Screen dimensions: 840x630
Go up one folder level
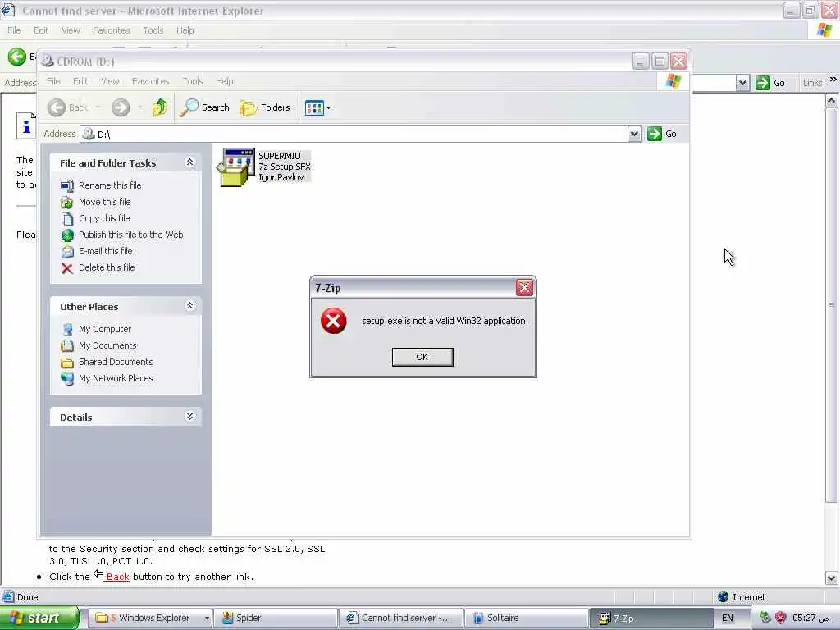click(x=160, y=107)
